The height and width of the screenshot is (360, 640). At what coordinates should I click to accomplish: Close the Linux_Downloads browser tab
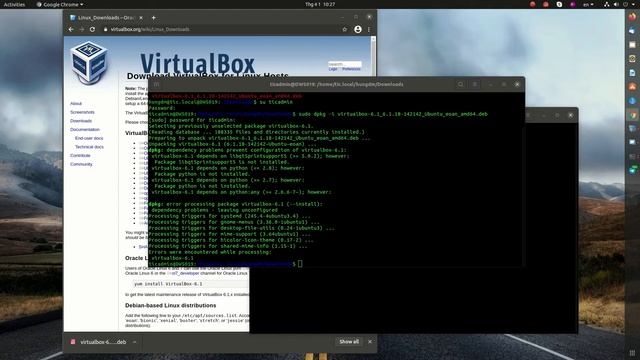point(141,18)
